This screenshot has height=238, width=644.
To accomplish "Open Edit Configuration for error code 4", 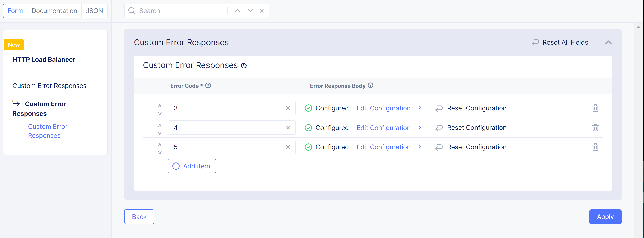I will [383, 128].
